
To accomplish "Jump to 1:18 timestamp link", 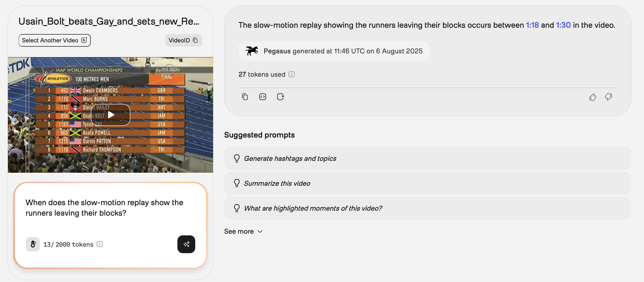I will (x=532, y=25).
